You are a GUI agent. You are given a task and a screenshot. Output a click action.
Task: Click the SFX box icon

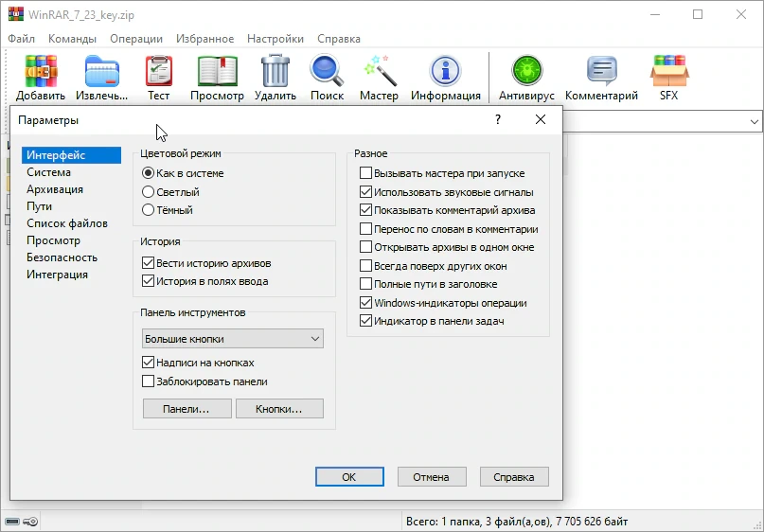669,71
